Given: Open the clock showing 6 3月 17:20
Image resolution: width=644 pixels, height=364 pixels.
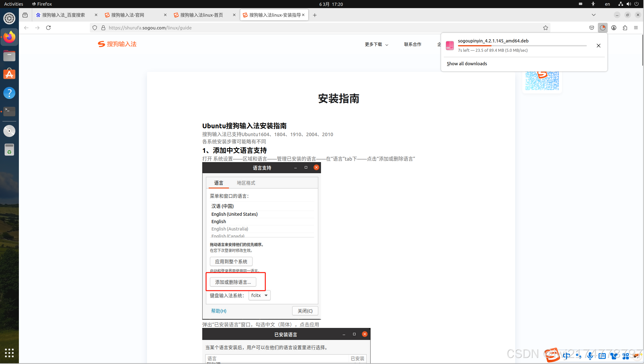Looking at the screenshot, I should [331, 4].
